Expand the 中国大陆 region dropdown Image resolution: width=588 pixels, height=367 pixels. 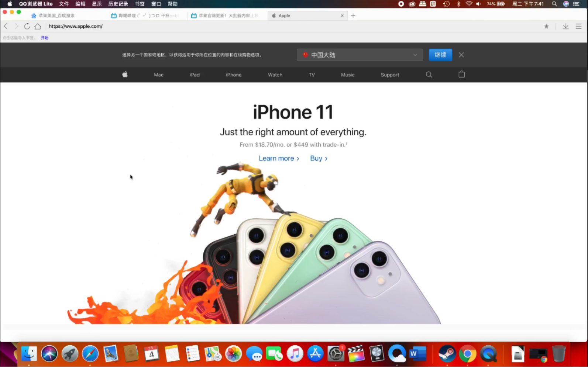click(x=360, y=55)
